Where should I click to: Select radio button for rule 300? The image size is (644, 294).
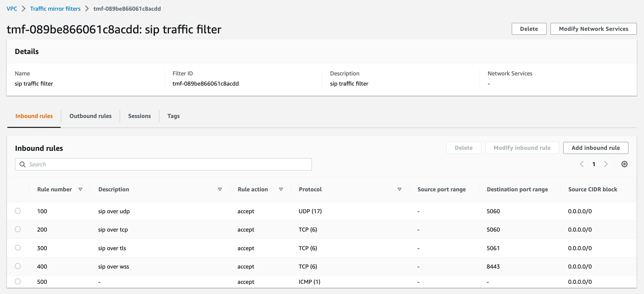(18, 248)
